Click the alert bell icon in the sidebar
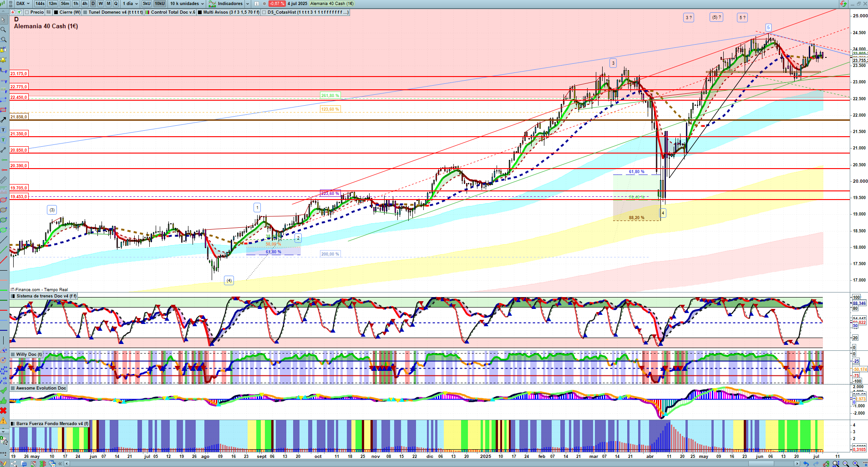 point(4,60)
